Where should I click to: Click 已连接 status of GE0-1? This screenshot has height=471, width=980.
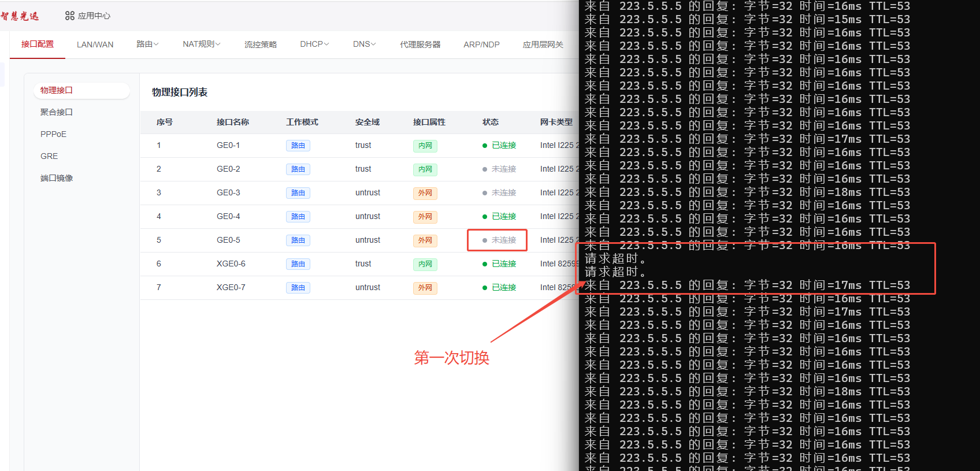[499, 145]
